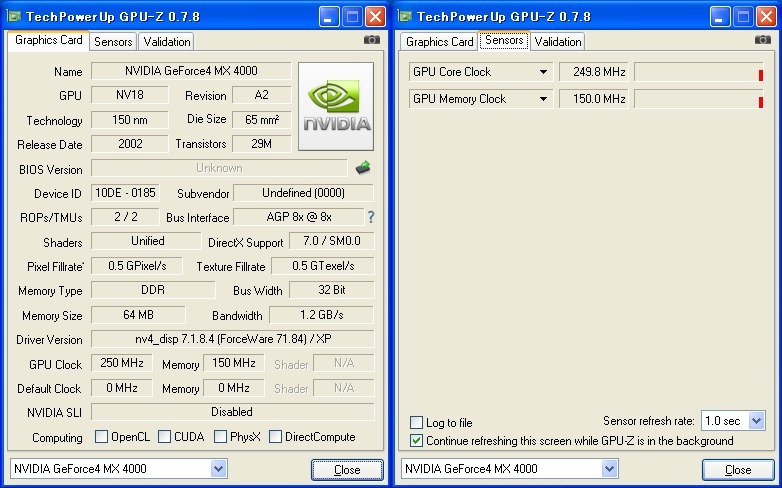Click GPU-Z app icon in right title bar
Viewport: 782px width, 488px height.
pyautogui.click(x=405, y=16)
